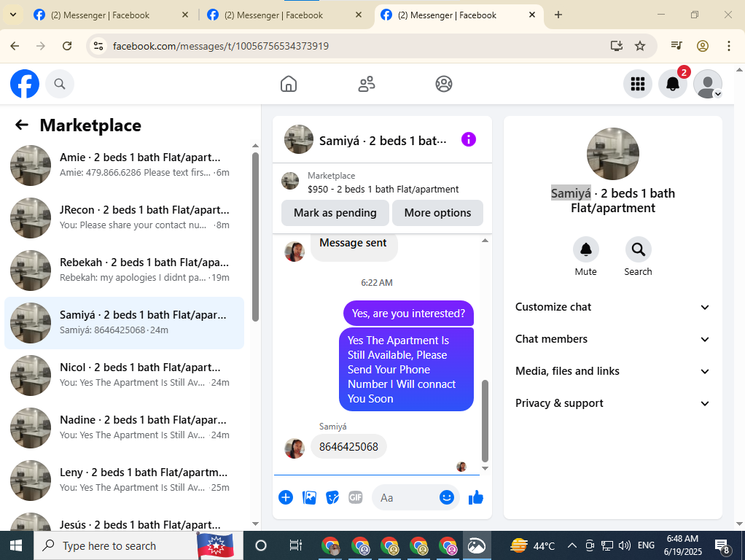This screenshot has width=745, height=560.
Task: Open the Windows Start menu
Action: [16, 545]
